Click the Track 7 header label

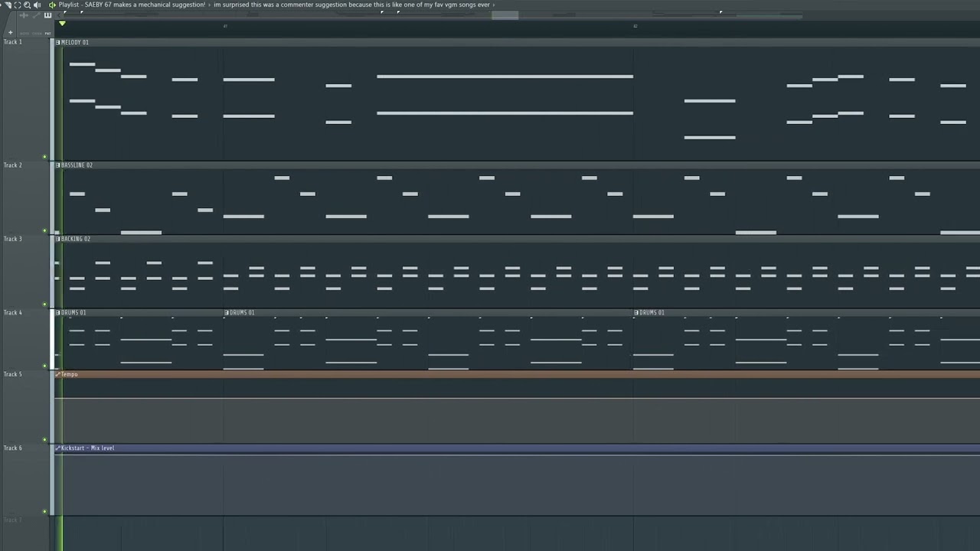pos(13,520)
